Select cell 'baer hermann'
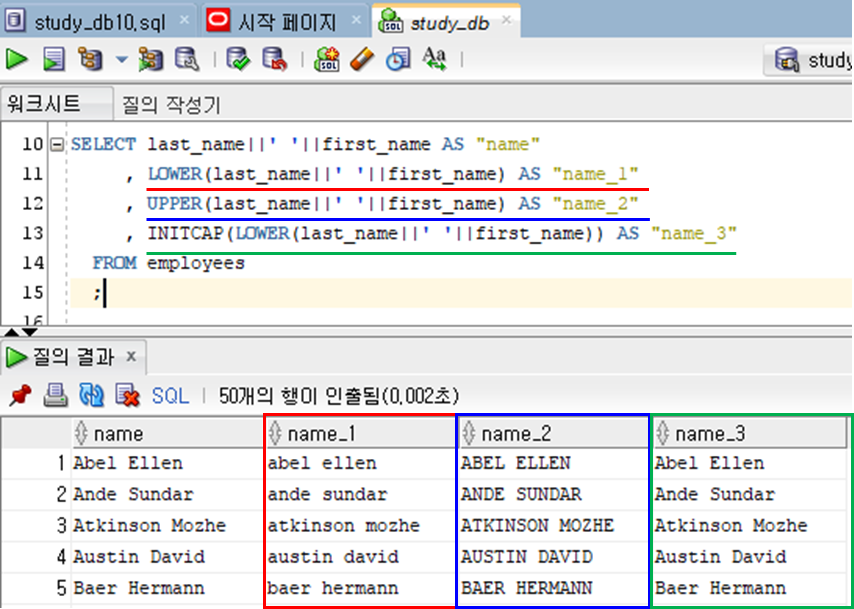Image resolution: width=854 pixels, height=609 pixels. pyautogui.click(x=361, y=588)
